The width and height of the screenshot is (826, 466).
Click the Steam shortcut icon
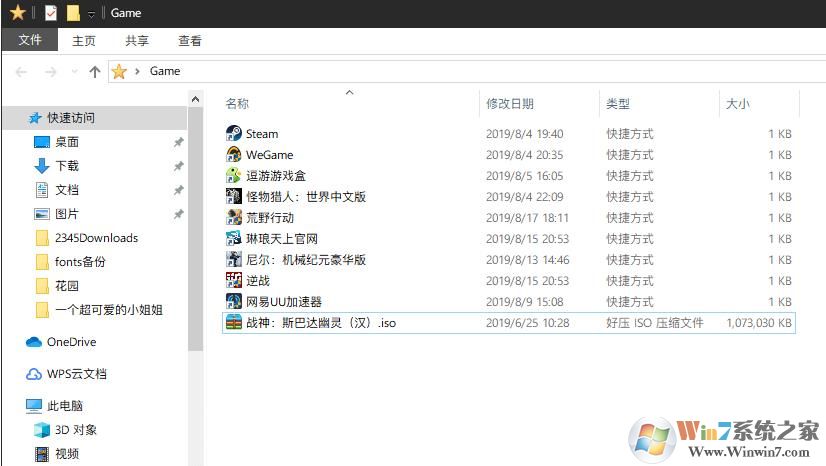[233, 133]
